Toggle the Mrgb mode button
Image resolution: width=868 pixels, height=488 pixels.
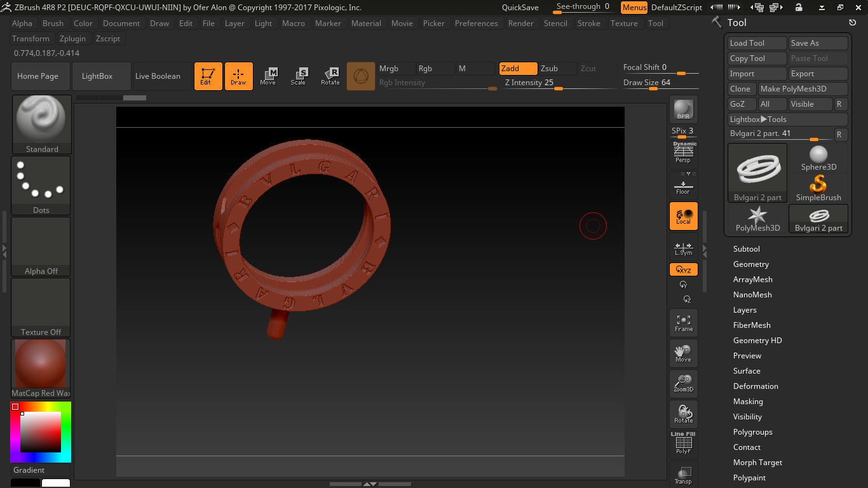(x=395, y=69)
